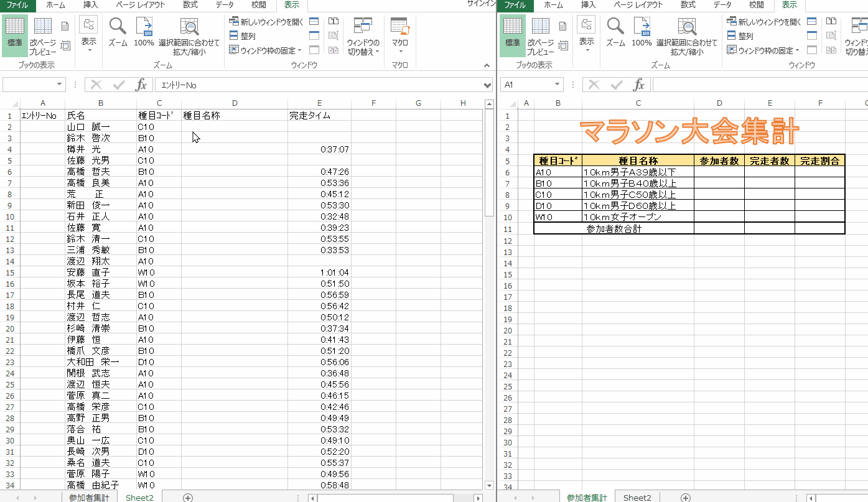
Task: Click 新しいウィンドウを開く in left window
Action: tap(266, 22)
